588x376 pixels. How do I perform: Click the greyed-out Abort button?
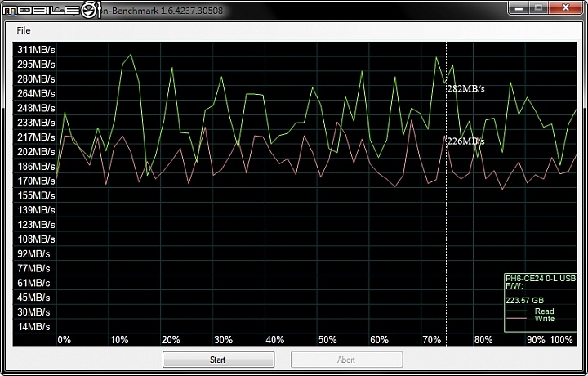346,360
